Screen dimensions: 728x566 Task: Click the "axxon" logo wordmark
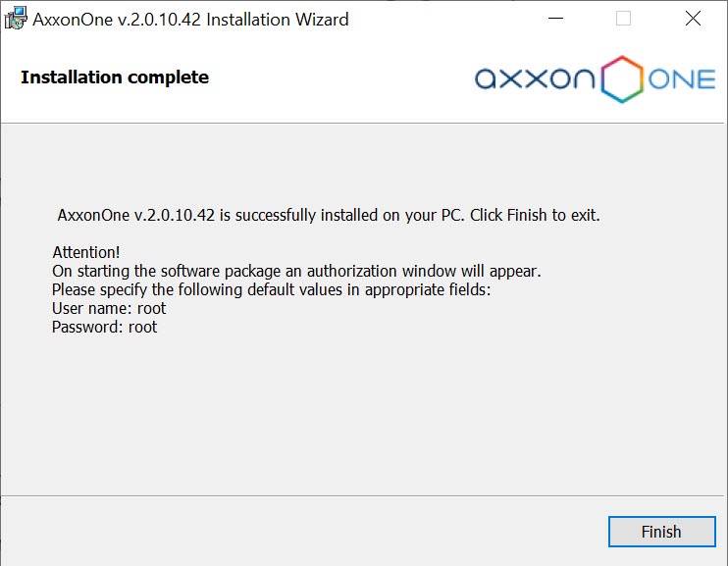click(535, 79)
